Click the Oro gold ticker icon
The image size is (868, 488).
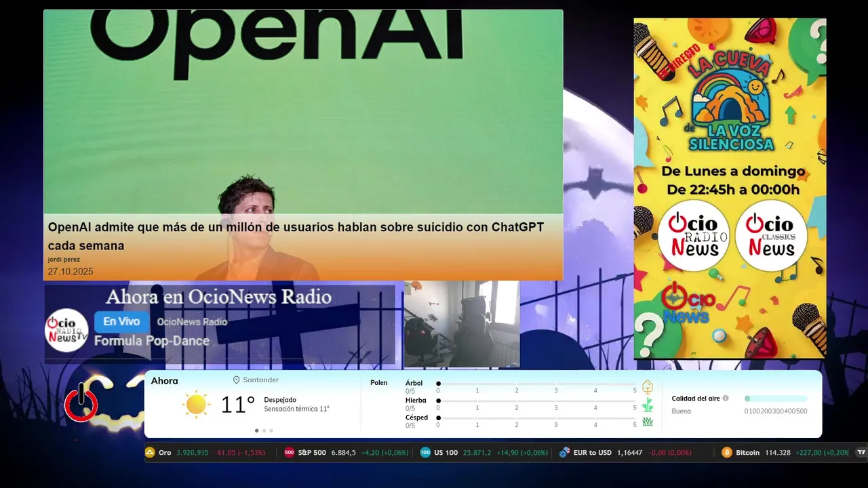[150, 452]
